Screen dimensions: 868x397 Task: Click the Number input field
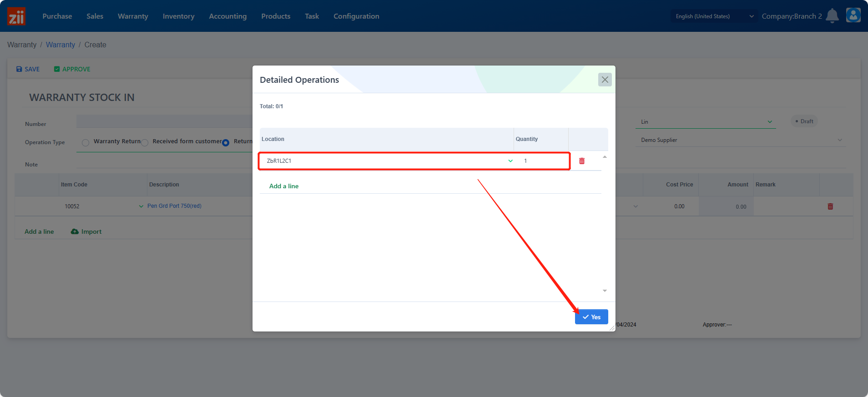point(164,121)
